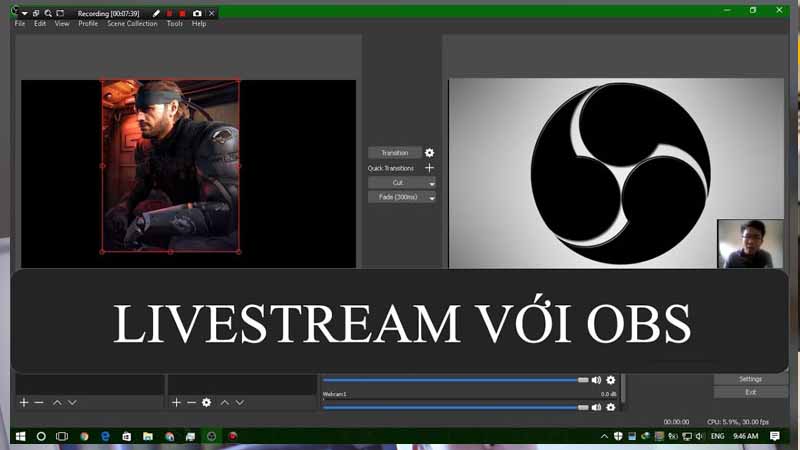
Task: Click the magnifier icon in recording toolbar
Action: pyautogui.click(x=48, y=13)
